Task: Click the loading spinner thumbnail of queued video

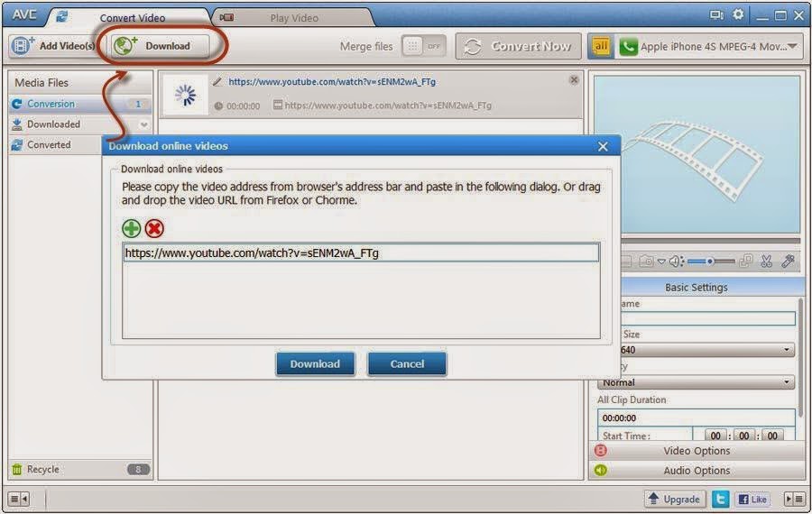Action: (185, 95)
